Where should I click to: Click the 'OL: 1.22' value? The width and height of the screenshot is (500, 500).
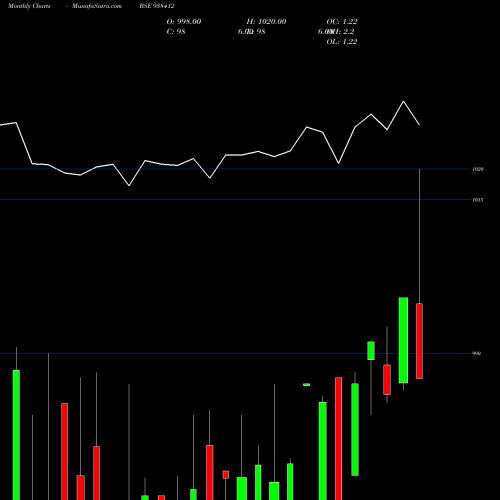pos(342,41)
